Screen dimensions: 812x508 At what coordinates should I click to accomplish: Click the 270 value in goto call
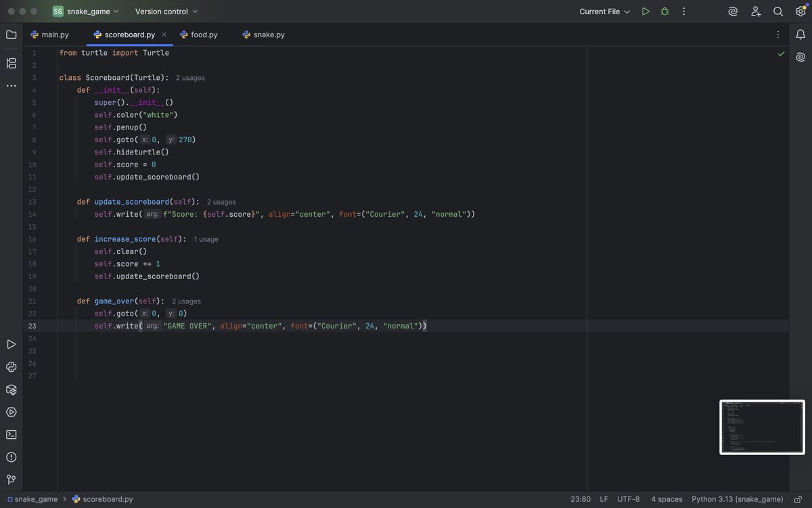(x=185, y=140)
